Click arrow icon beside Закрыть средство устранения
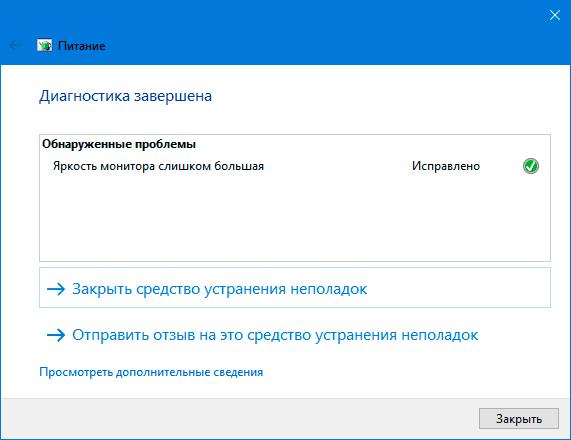This screenshot has height=440, width=571. click(x=56, y=289)
